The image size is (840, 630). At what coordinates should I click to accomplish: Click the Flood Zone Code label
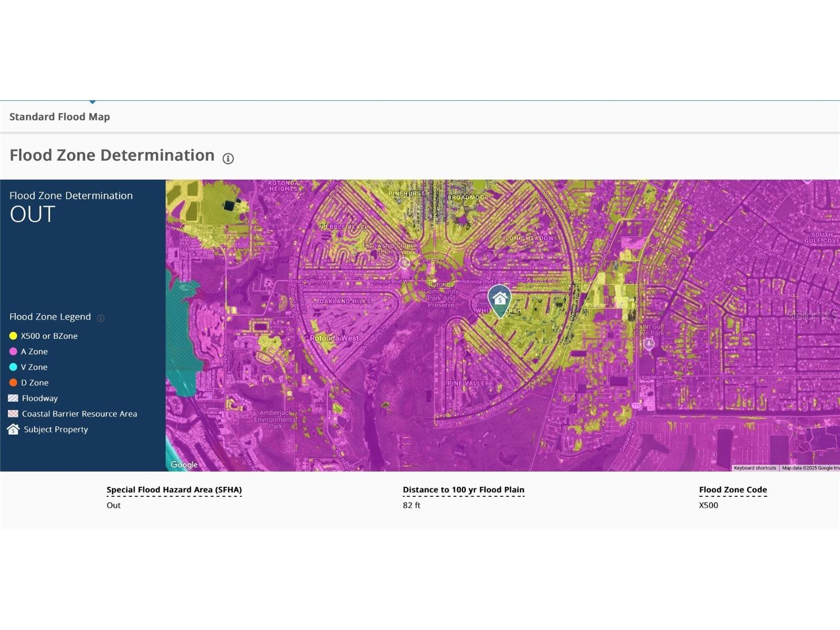[x=733, y=490]
